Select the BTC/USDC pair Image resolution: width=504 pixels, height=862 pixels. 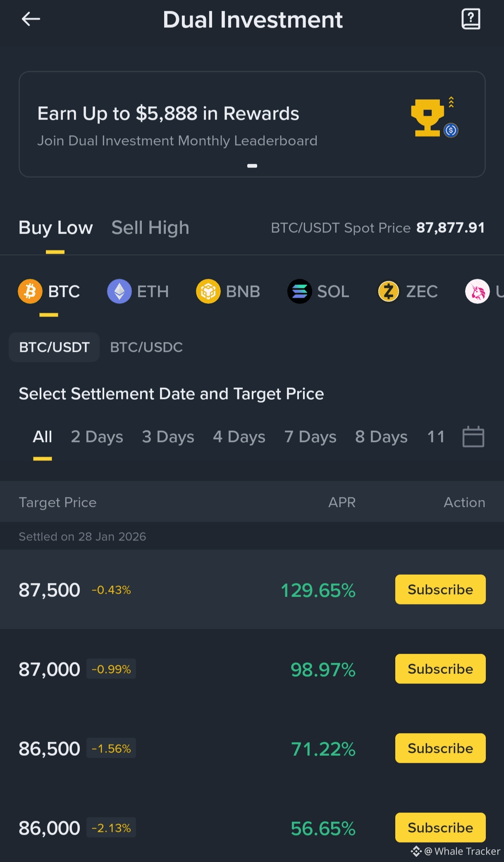point(146,347)
